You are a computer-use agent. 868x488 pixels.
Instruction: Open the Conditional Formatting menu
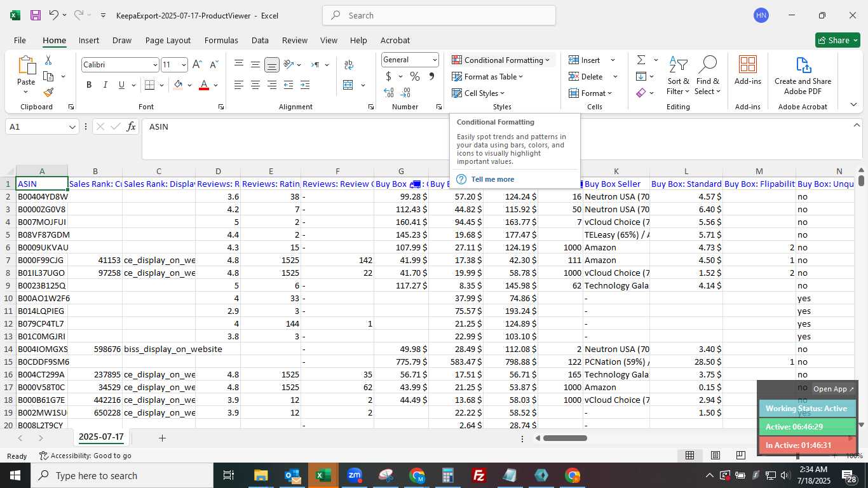pos(501,60)
